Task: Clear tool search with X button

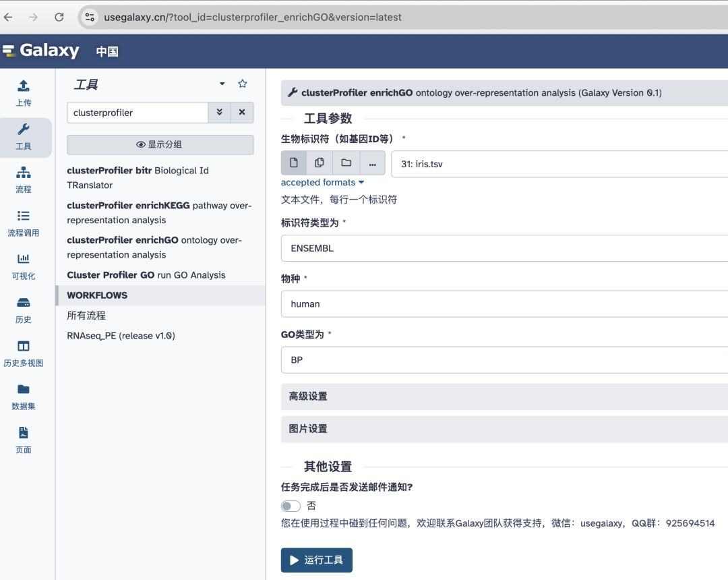Action: click(x=242, y=113)
